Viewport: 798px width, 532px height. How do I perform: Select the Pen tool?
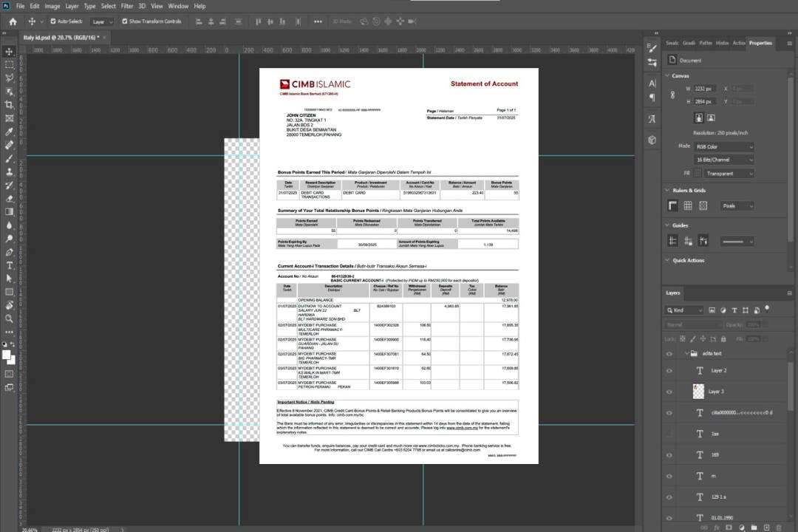point(9,252)
